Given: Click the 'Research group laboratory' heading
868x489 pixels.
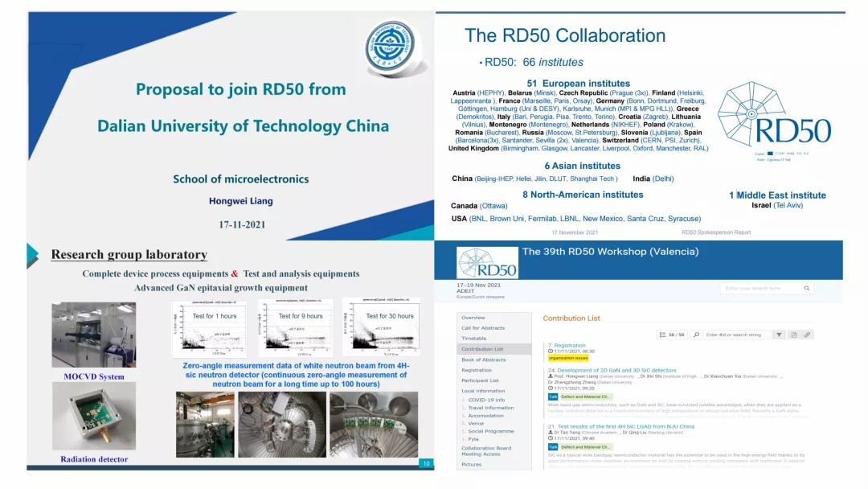Looking at the screenshot, I should click(129, 254).
